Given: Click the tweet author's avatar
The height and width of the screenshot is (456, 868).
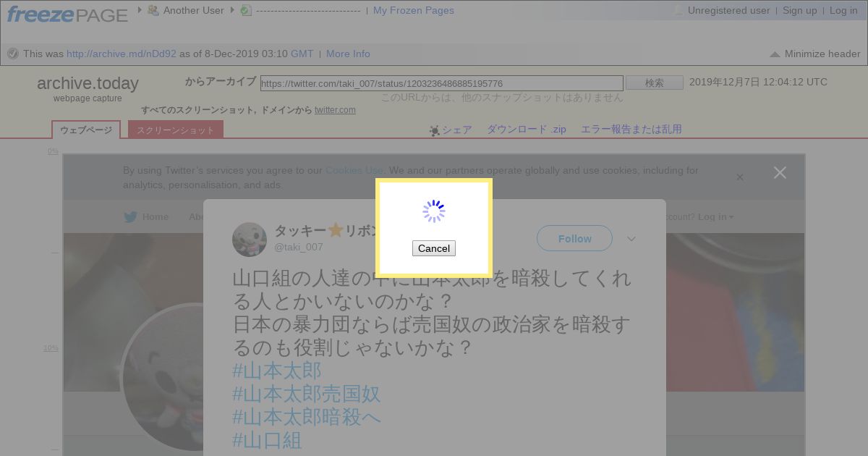Looking at the screenshot, I should (x=250, y=240).
